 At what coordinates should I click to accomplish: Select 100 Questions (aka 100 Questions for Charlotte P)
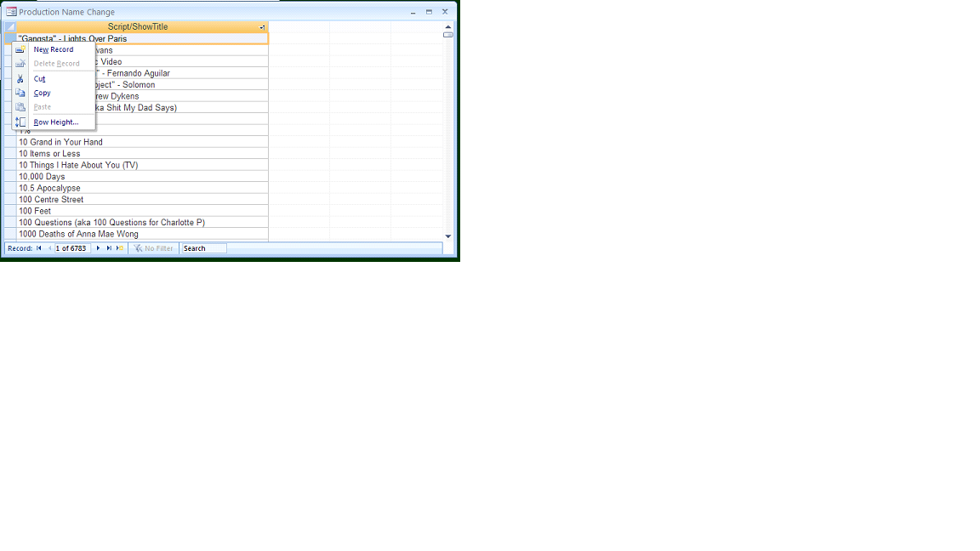(143, 223)
